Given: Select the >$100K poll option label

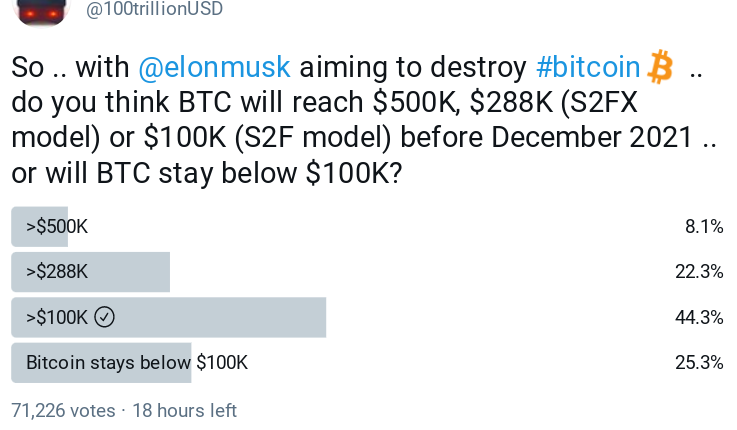Looking at the screenshot, I should pyautogui.click(x=57, y=317).
